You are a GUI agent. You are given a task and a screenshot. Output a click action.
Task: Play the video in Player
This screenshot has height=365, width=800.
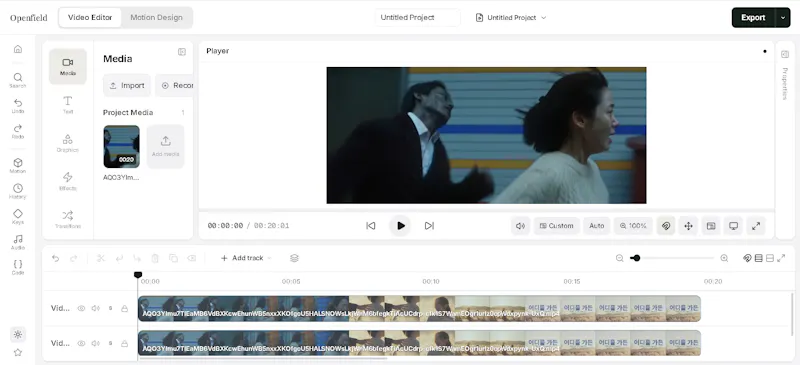pos(401,226)
